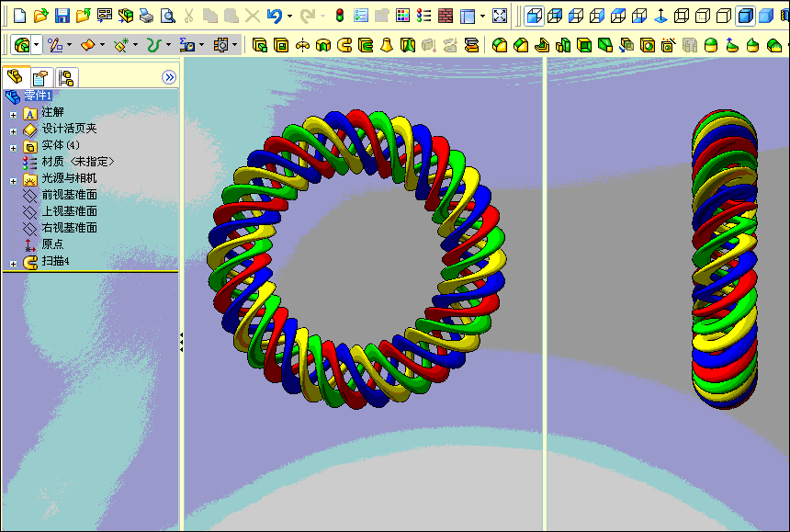Click the Simple Hole feature icon
This screenshot has height=532, width=790.
pyautogui.click(x=648, y=45)
